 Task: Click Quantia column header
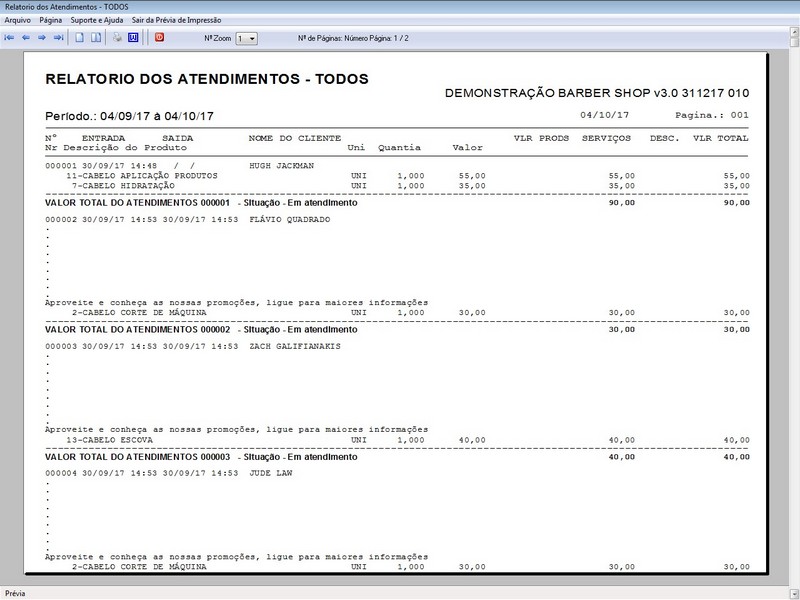[399, 148]
